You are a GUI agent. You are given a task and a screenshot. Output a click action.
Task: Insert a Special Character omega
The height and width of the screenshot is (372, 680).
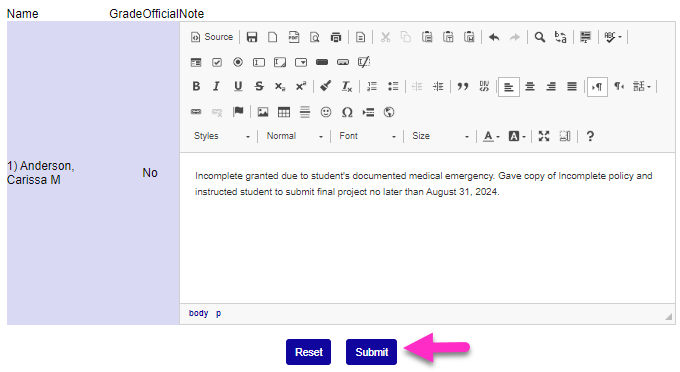pyautogui.click(x=347, y=112)
